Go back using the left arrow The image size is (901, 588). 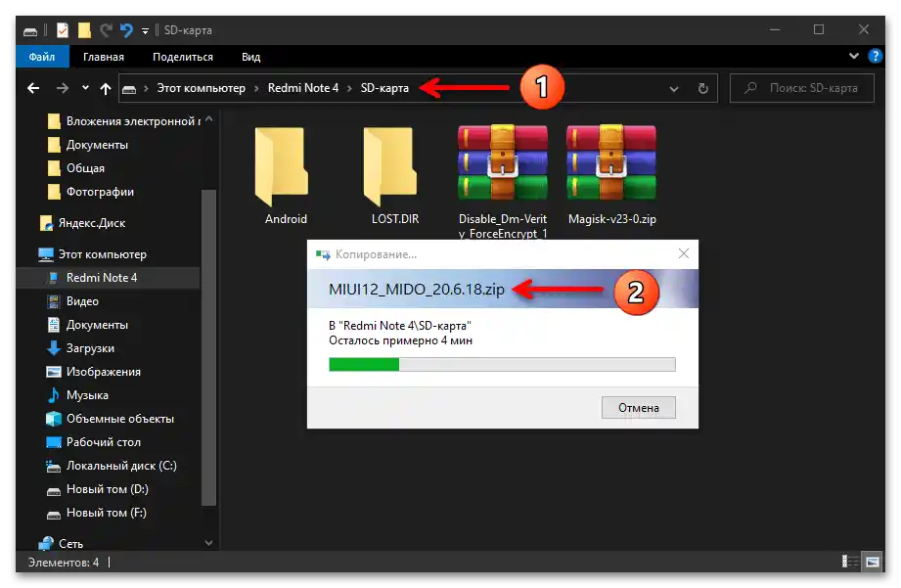click(33, 88)
